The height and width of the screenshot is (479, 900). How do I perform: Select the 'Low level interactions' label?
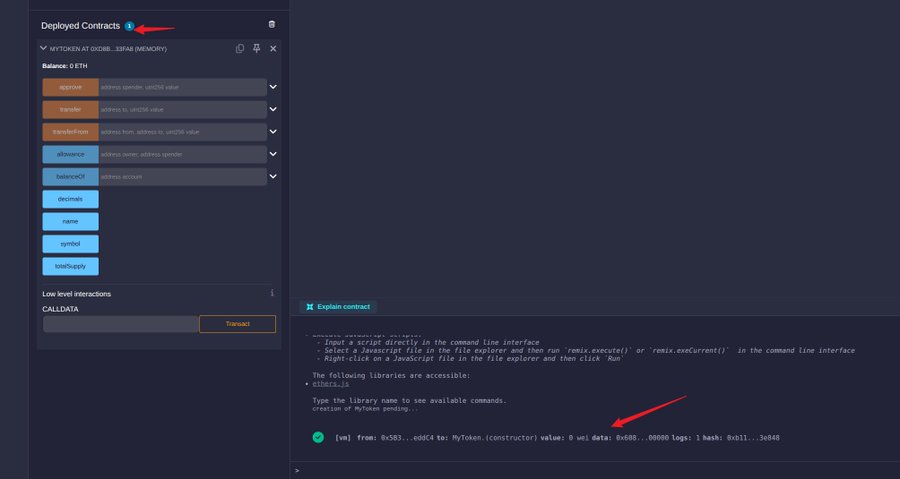pos(76,294)
